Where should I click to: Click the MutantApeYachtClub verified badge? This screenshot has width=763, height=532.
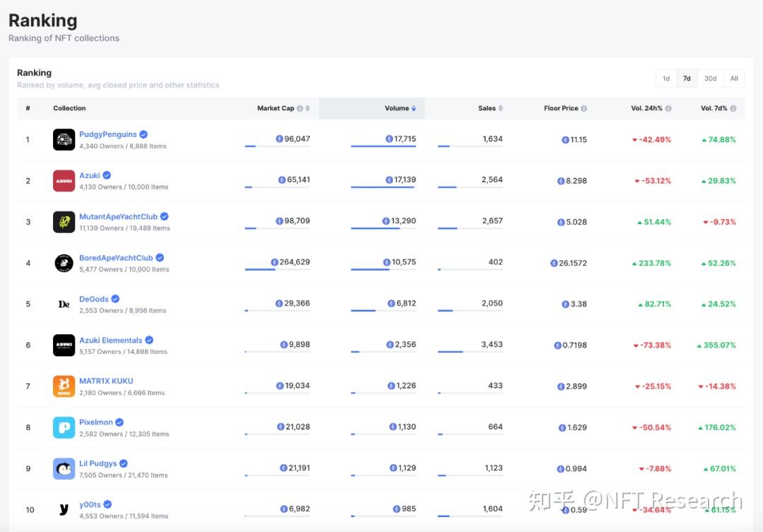165,217
